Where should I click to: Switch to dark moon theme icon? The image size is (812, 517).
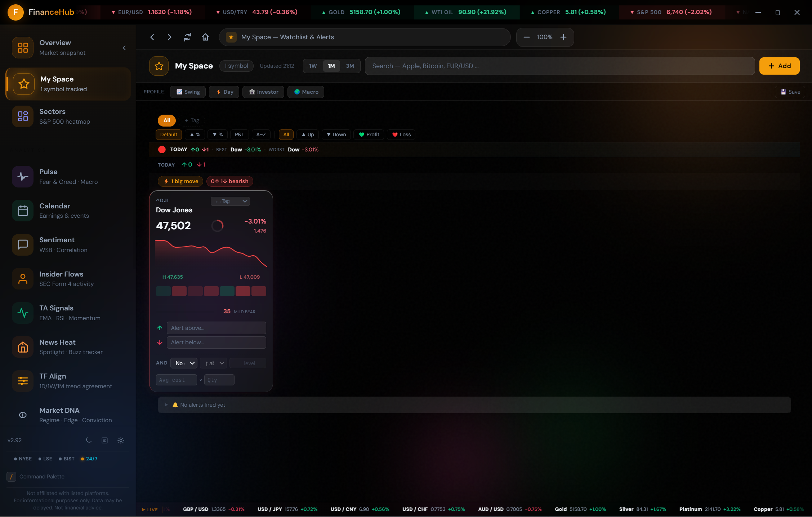tap(89, 440)
